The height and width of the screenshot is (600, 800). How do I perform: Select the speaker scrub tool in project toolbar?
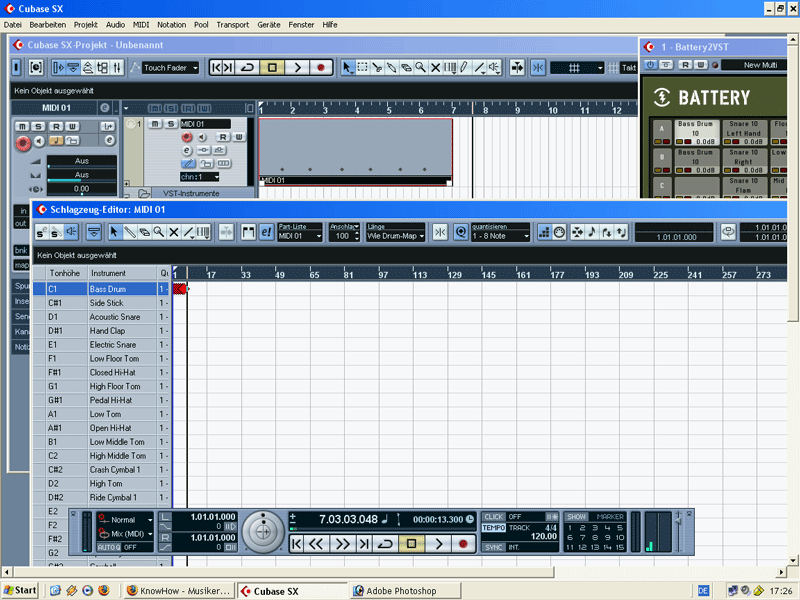(x=494, y=68)
